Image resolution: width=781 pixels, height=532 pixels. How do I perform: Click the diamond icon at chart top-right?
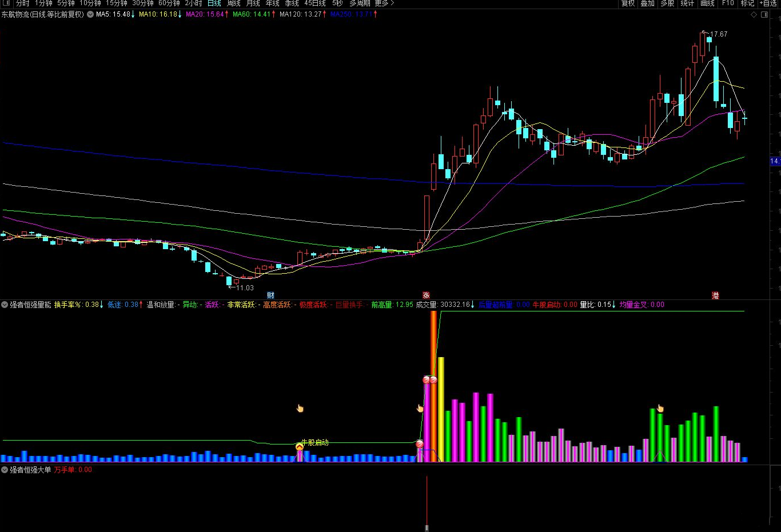pyautogui.click(x=754, y=14)
